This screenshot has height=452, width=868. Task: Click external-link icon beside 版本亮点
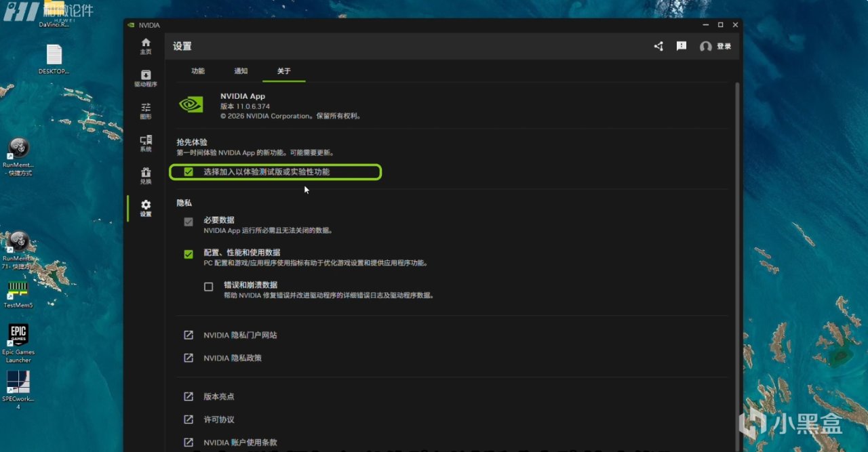pos(189,396)
